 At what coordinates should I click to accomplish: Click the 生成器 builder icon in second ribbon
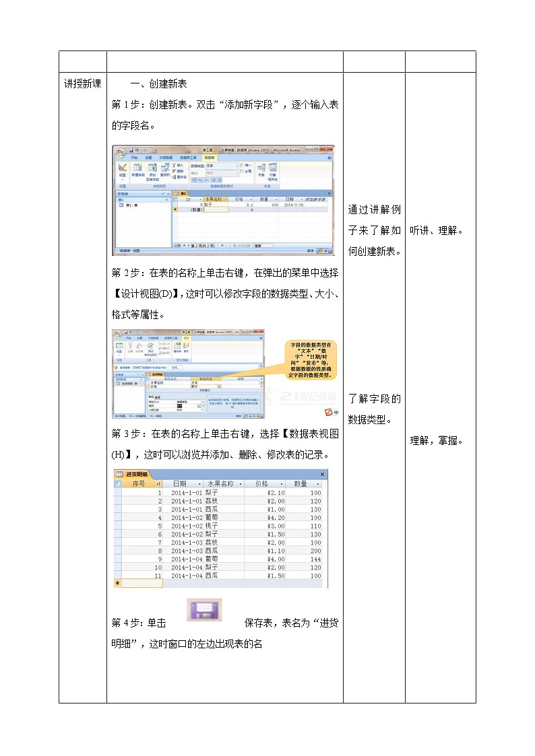(x=139, y=346)
